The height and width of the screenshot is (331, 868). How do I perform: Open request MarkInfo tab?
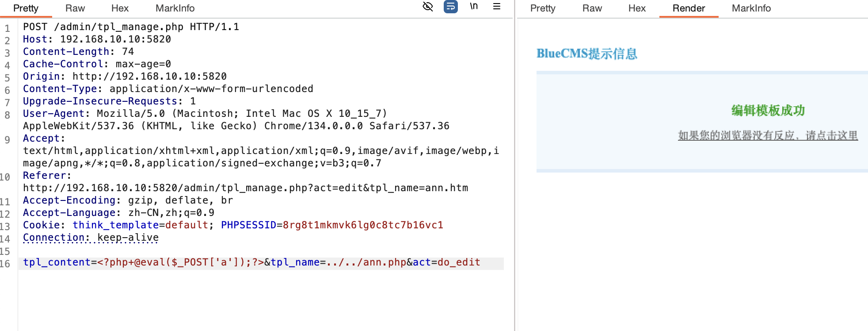[x=175, y=8]
